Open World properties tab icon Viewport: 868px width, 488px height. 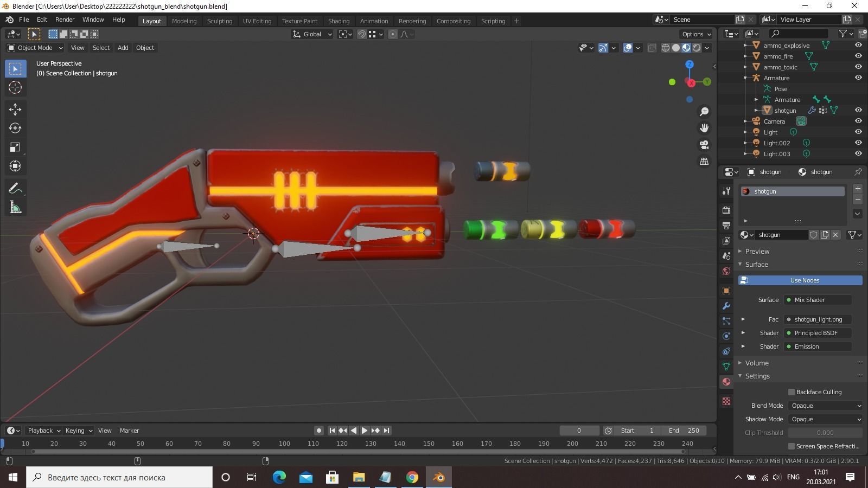[x=726, y=271]
